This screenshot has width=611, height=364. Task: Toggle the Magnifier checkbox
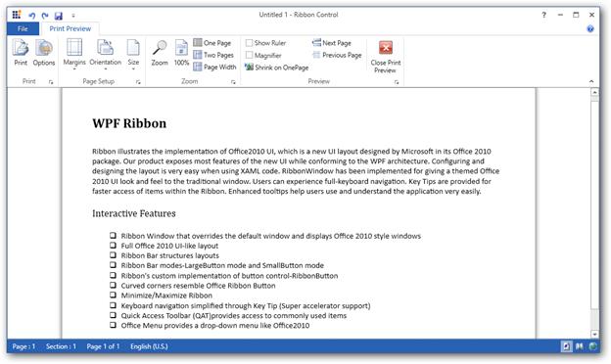[x=249, y=55]
